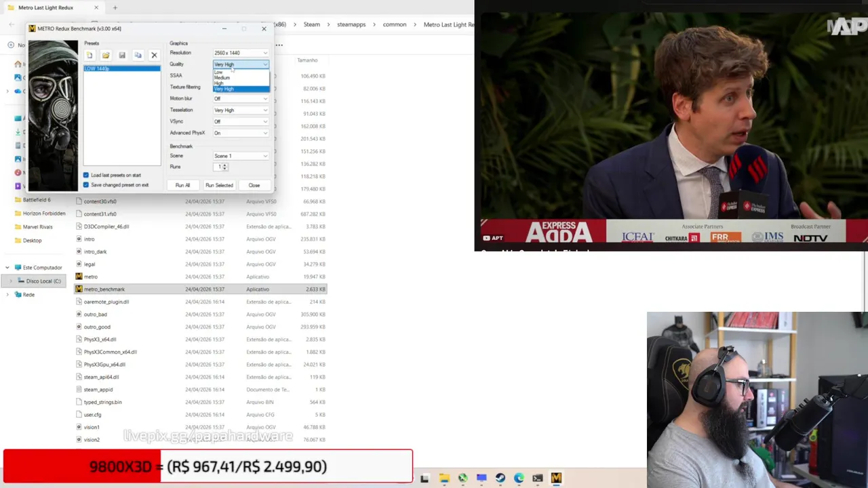
Task: Select the intro video file
Action: [x=89, y=239]
